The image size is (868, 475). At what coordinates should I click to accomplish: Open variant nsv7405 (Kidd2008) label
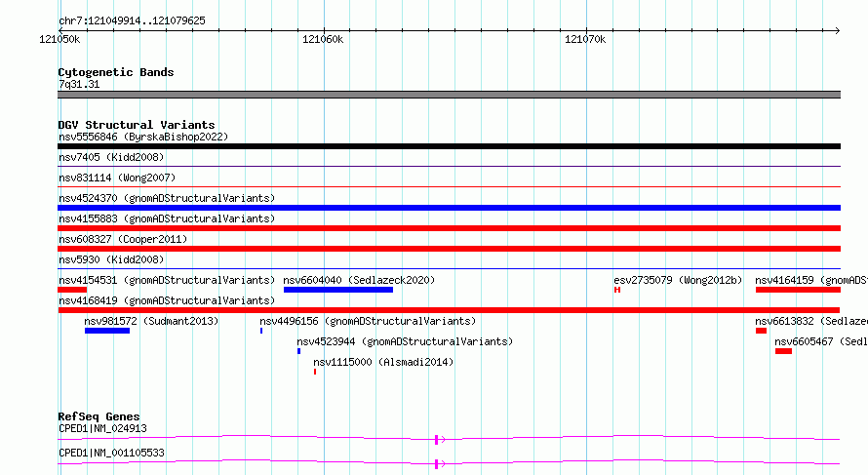(111, 157)
